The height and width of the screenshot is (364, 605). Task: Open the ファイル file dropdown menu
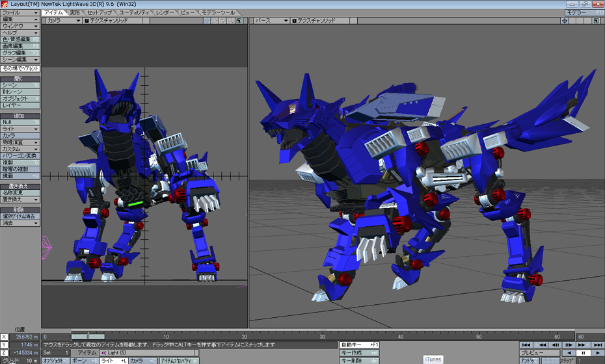pos(20,13)
